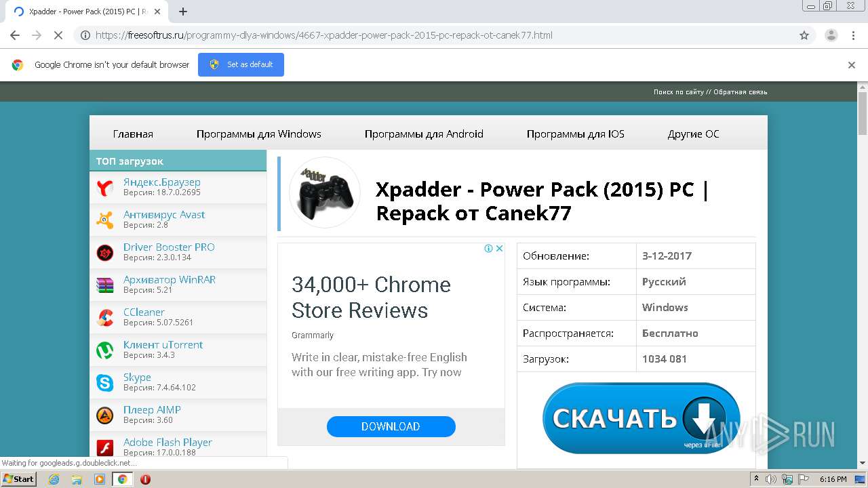Open the Chrome profile avatar icon
Screen dimensions: 868x488
tap(831, 35)
